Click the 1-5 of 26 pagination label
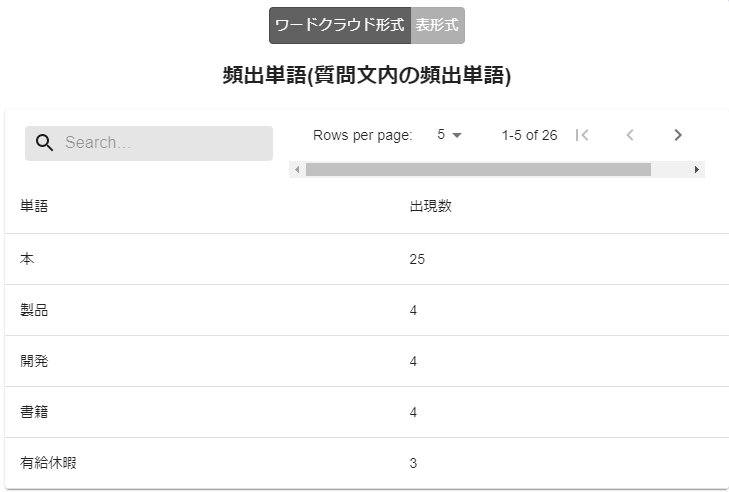 point(529,135)
